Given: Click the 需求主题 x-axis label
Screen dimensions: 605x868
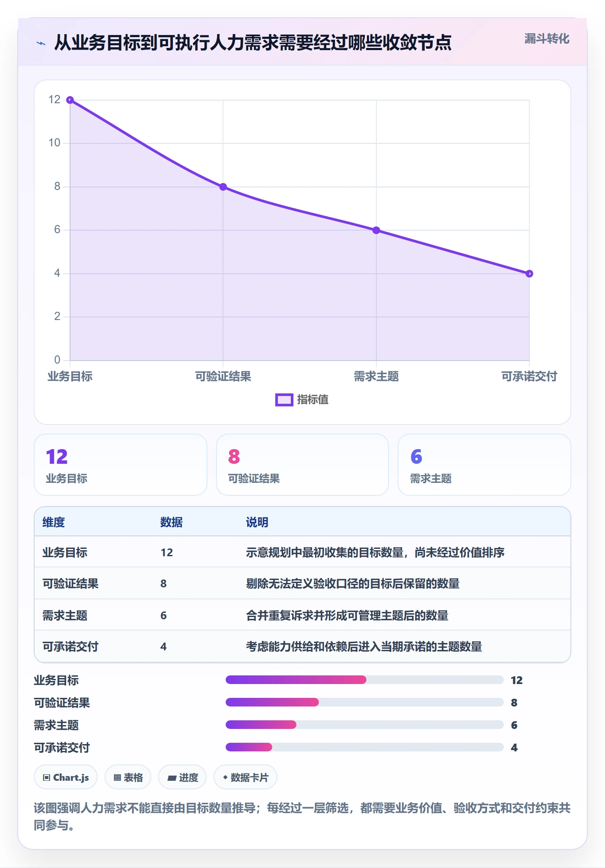Looking at the screenshot, I should [x=376, y=377].
